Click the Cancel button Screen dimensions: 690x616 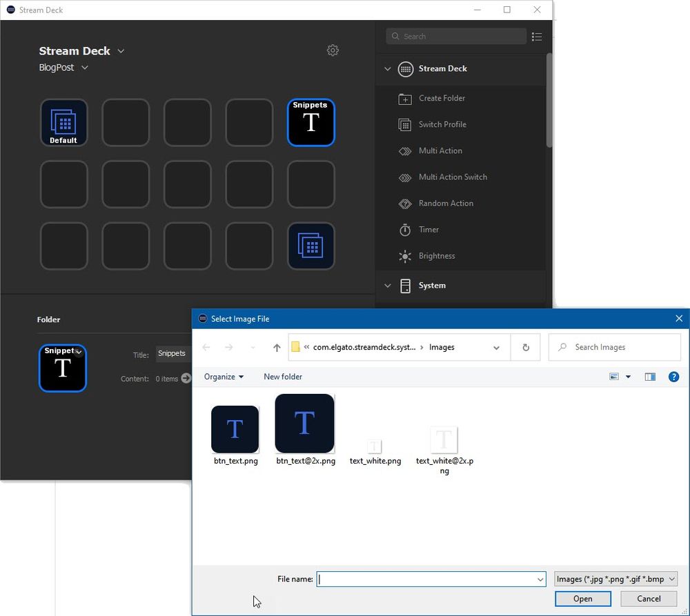[x=648, y=598]
